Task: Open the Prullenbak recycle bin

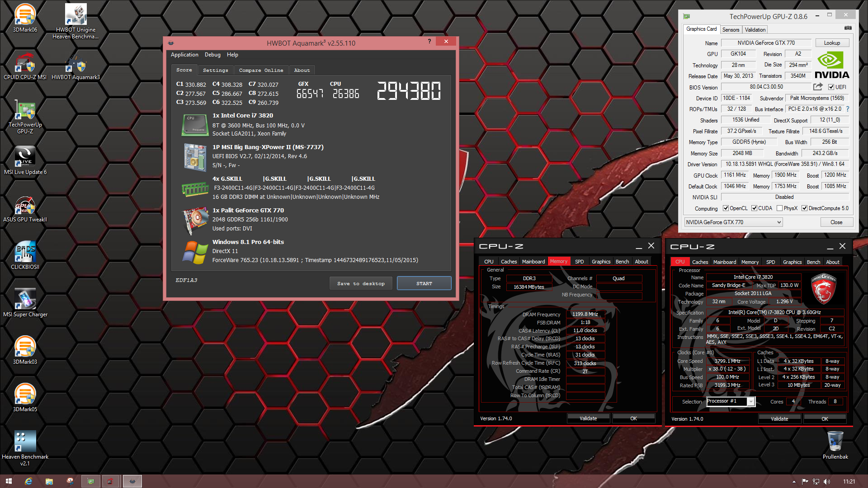Action: click(x=835, y=445)
